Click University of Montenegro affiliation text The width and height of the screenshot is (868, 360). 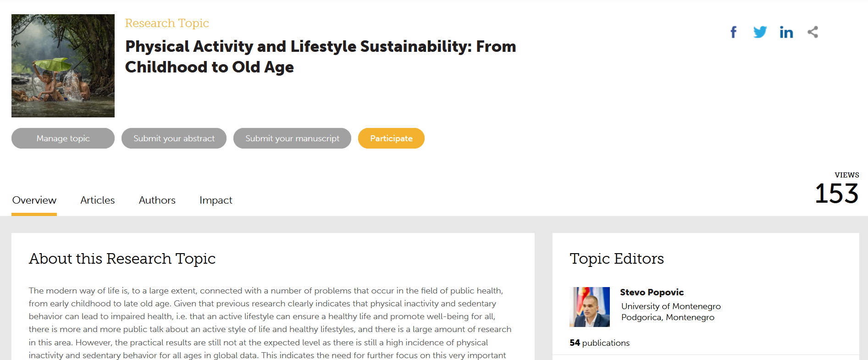[x=671, y=306]
